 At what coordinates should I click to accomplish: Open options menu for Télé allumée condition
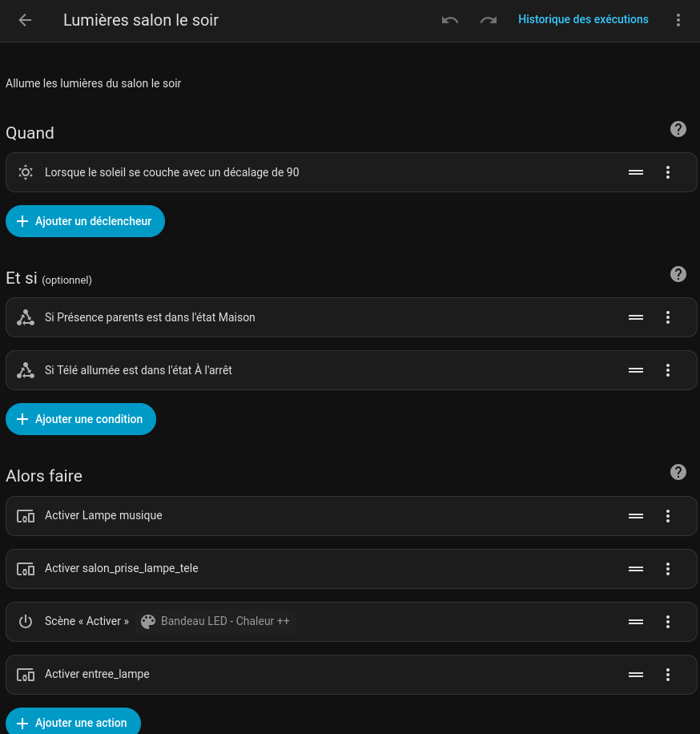[668, 370]
